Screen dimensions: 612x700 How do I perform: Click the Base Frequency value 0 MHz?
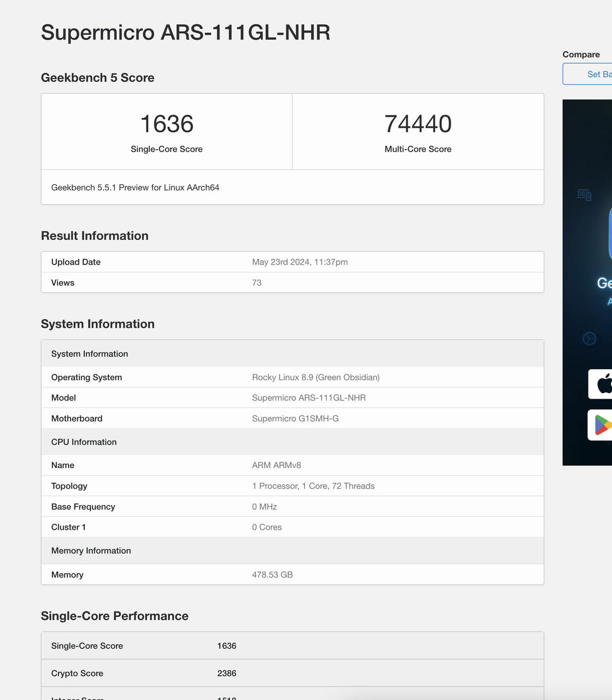click(x=264, y=507)
